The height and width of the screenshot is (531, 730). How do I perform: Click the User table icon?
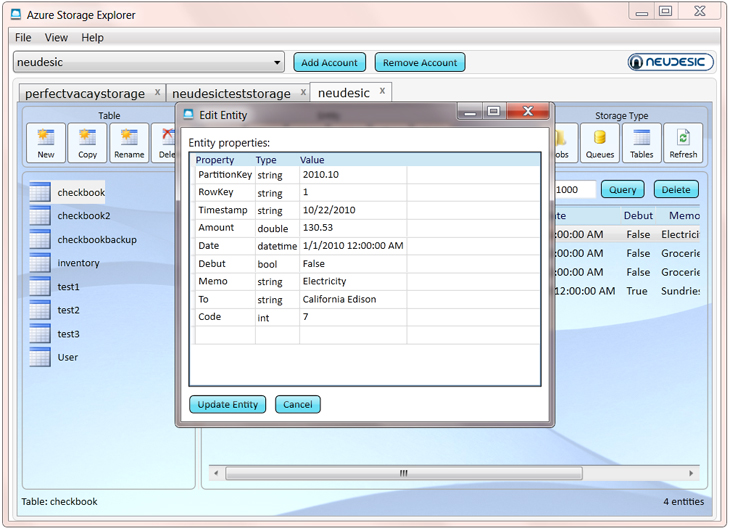(40, 357)
